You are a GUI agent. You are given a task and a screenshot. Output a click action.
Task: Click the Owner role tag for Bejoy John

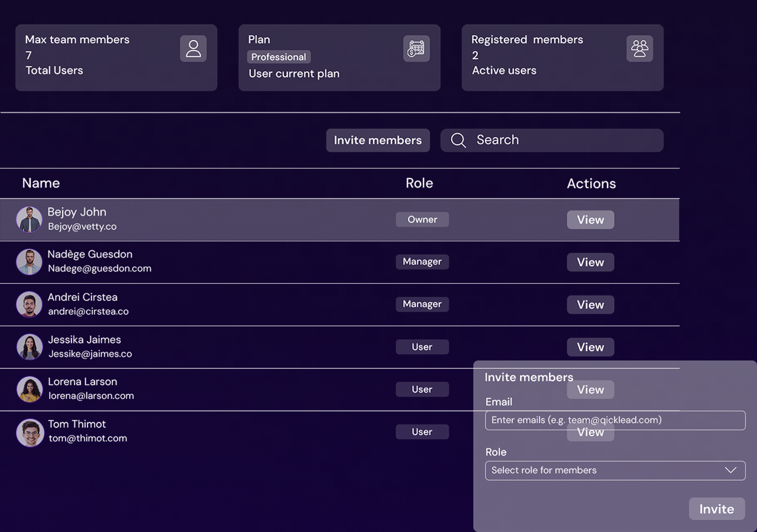422,219
